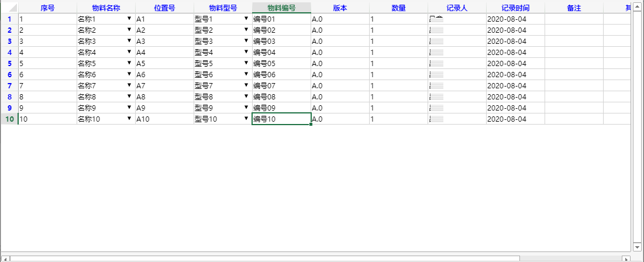Open dropdown arrow for 型号3
The height and width of the screenshot is (262, 644).
(246, 41)
